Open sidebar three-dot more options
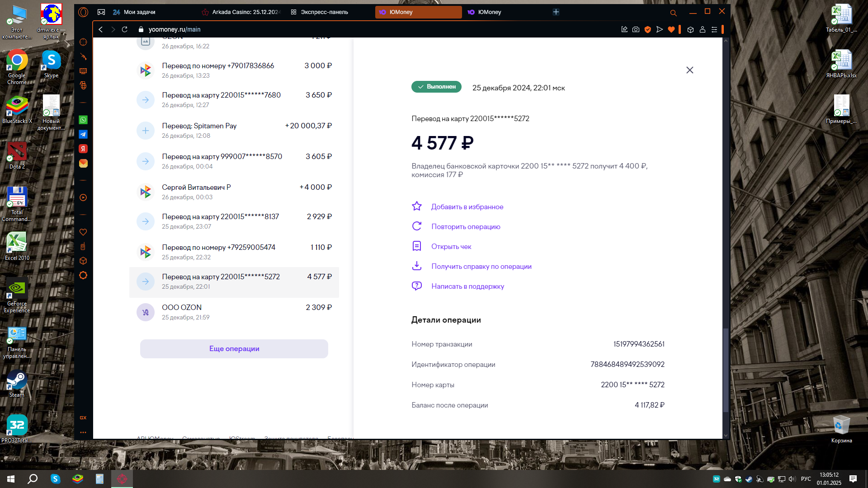868x488 pixels. (x=83, y=432)
